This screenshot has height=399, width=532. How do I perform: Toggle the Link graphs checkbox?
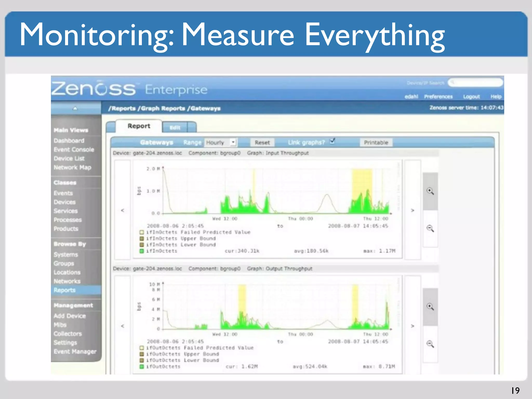(332, 141)
